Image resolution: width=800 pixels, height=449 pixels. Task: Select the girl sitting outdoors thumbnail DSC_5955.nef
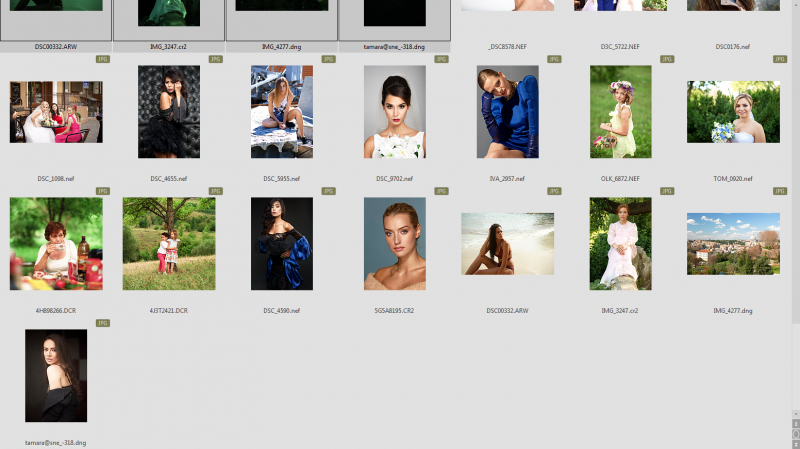pos(282,112)
